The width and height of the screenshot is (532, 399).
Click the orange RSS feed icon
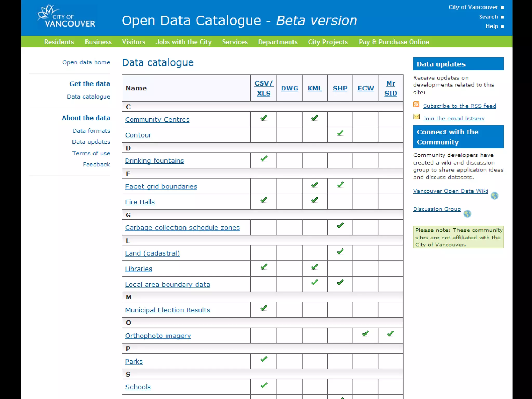point(416,104)
